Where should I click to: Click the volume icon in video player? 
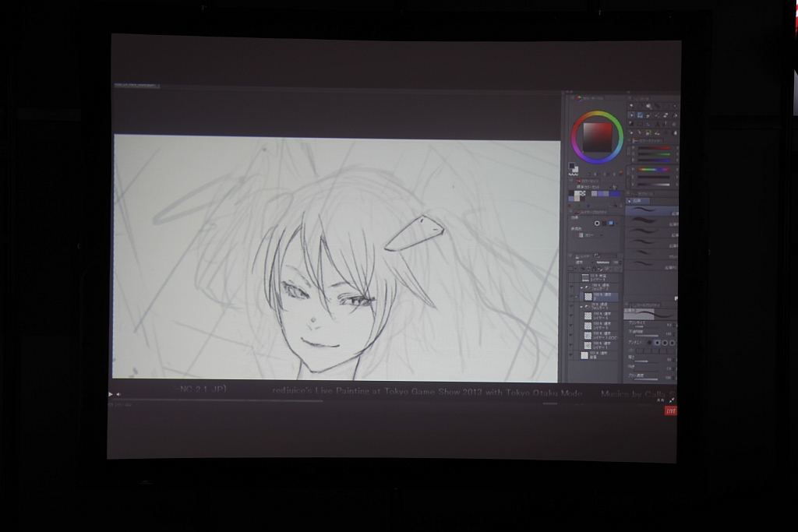tap(118, 394)
